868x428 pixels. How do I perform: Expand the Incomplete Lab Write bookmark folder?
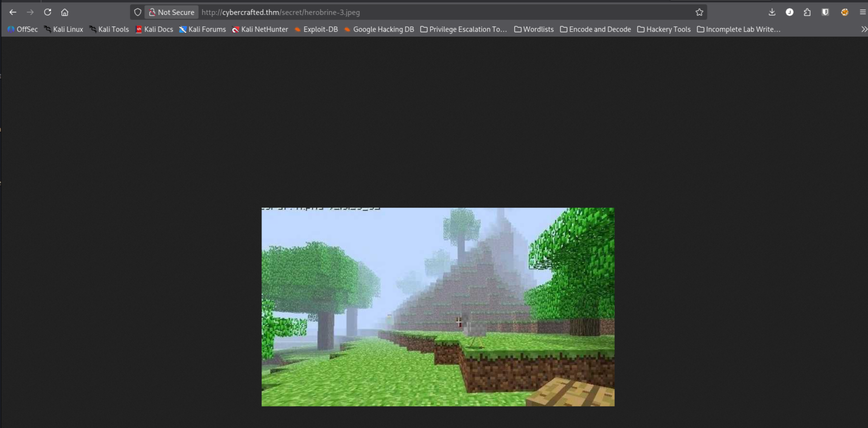[x=738, y=29]
